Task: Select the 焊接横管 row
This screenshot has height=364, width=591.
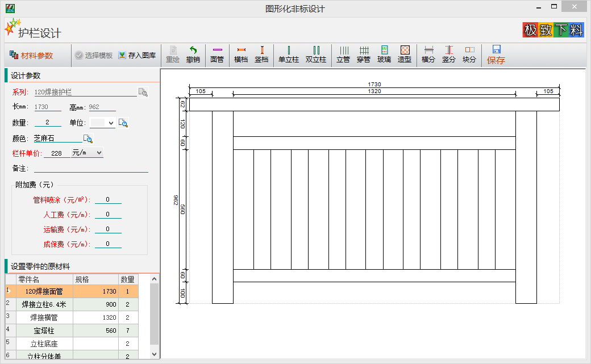Action: 72,317
